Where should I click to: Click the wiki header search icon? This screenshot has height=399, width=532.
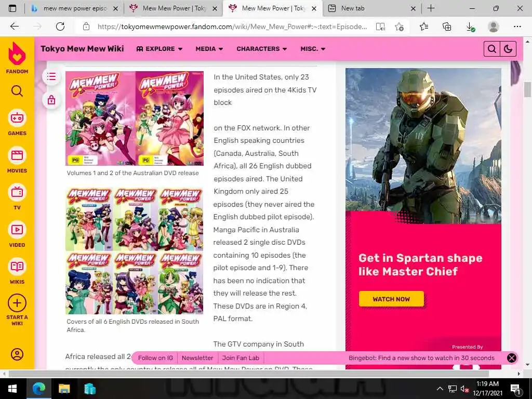[x=491, y=49]
